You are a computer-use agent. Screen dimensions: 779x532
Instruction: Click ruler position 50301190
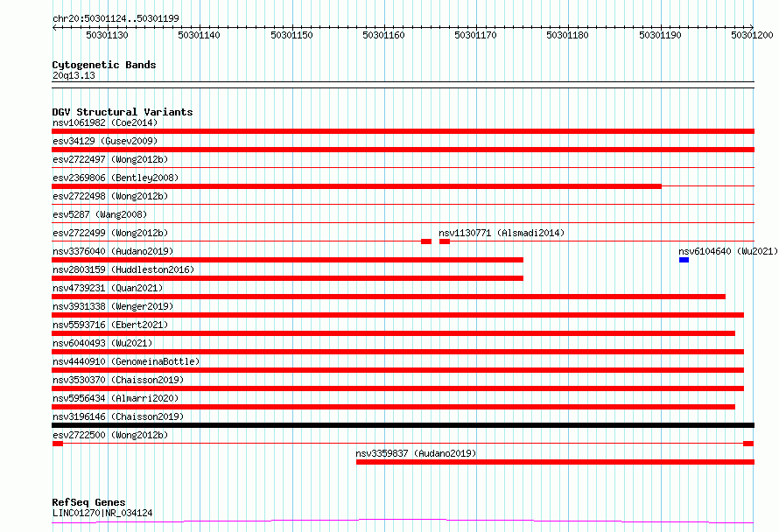(660, 35)
